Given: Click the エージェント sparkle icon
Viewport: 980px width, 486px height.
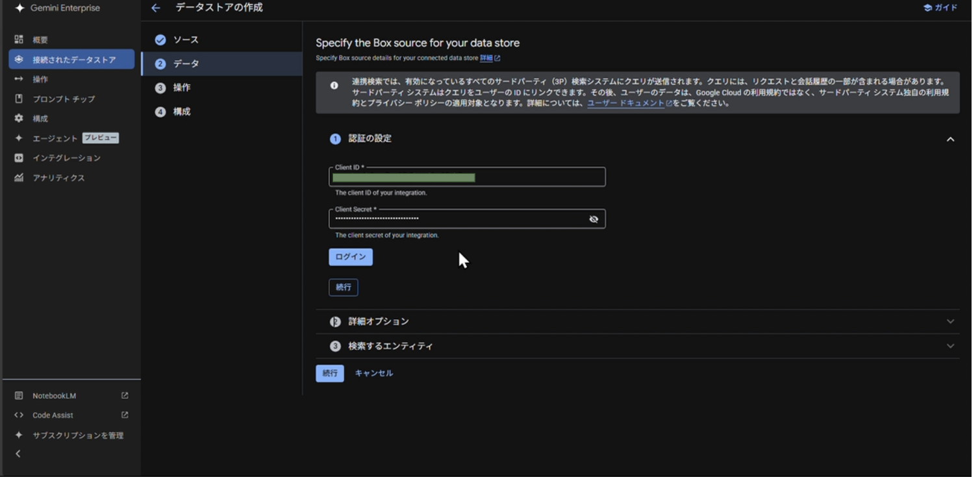Looking at the screenshot, I should click(x=19, y=138).
